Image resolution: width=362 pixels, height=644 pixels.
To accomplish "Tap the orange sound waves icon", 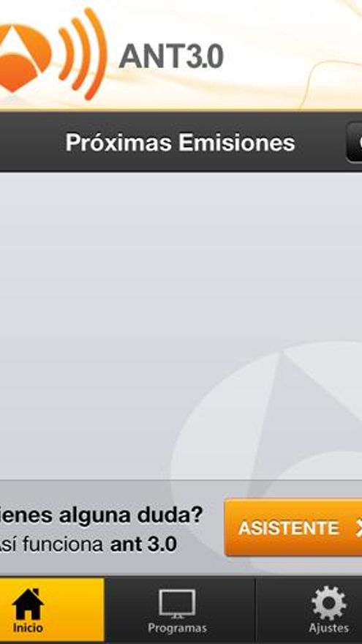I will (83, 53).
